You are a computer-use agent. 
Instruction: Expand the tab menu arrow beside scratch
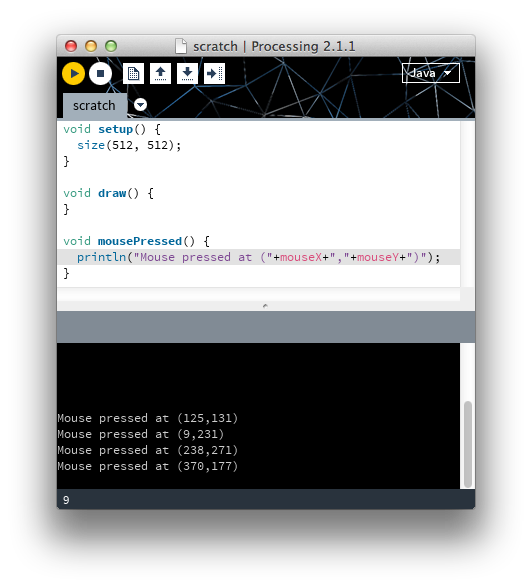(141, 105)
